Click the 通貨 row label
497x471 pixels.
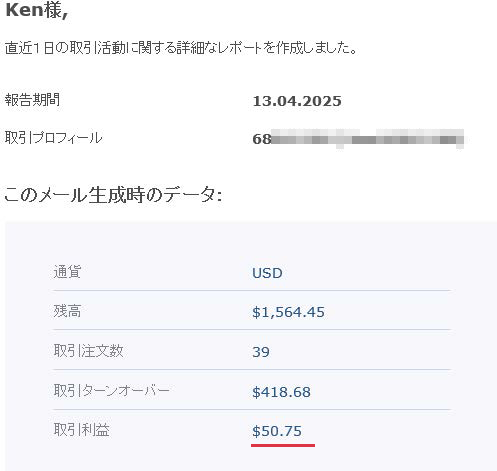click(x=67, y=272)
